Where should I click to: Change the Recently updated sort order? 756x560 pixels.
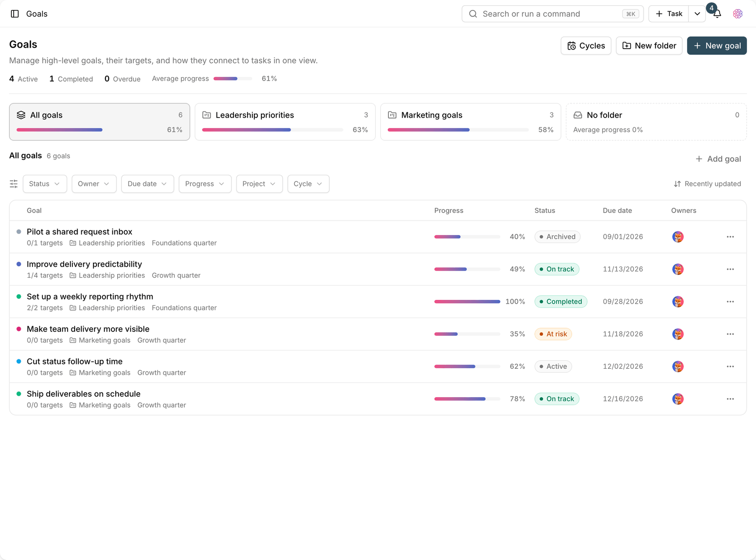(707, 184)
